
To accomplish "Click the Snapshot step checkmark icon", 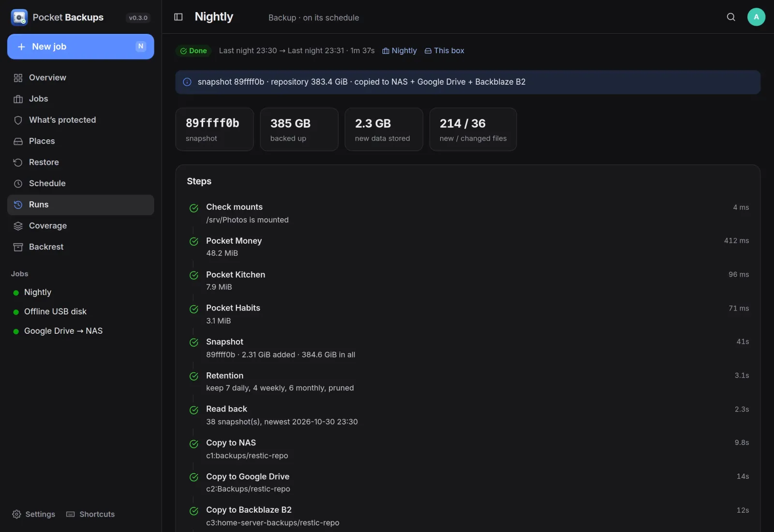I will [194, 342].
